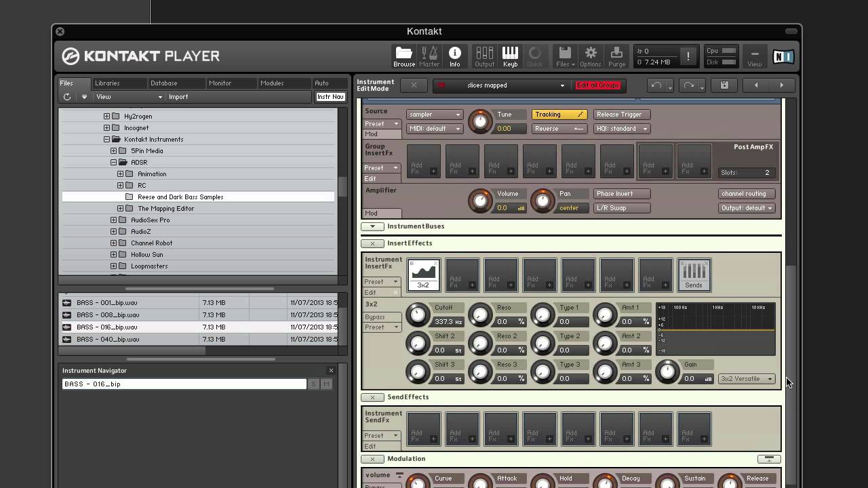Click the View minimize icon
The image size is (868, 488).
pyautogui.click(x=754, y=56)
